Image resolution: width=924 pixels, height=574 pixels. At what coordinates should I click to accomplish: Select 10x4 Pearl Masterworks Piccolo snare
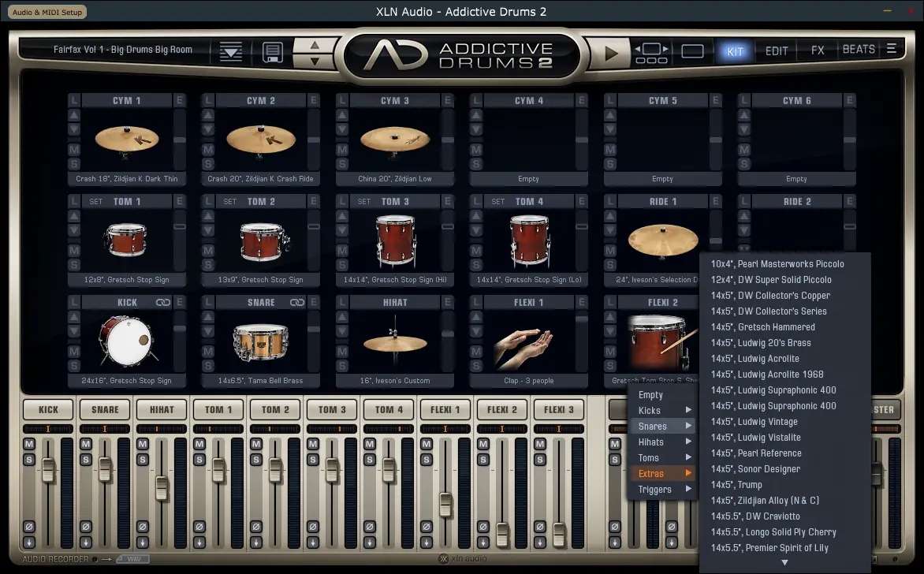pyautogui.click(x=777, y=264)
